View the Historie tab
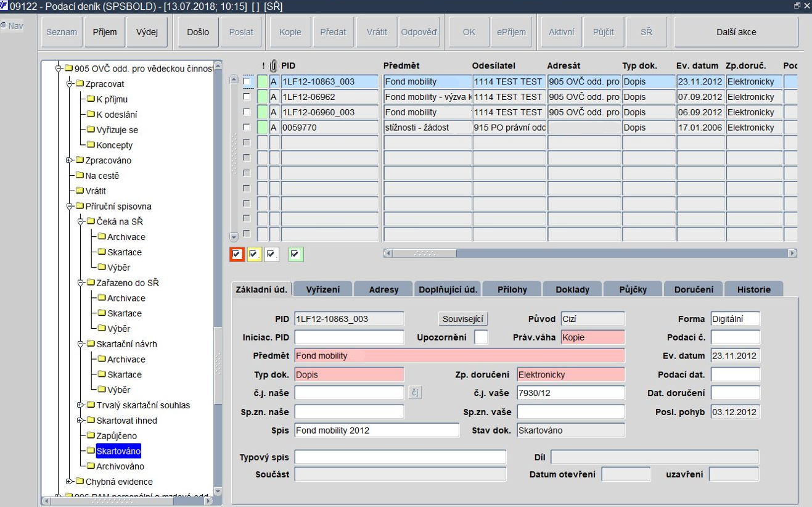Screen dimensions: 812x507 [x=753, y=289]
